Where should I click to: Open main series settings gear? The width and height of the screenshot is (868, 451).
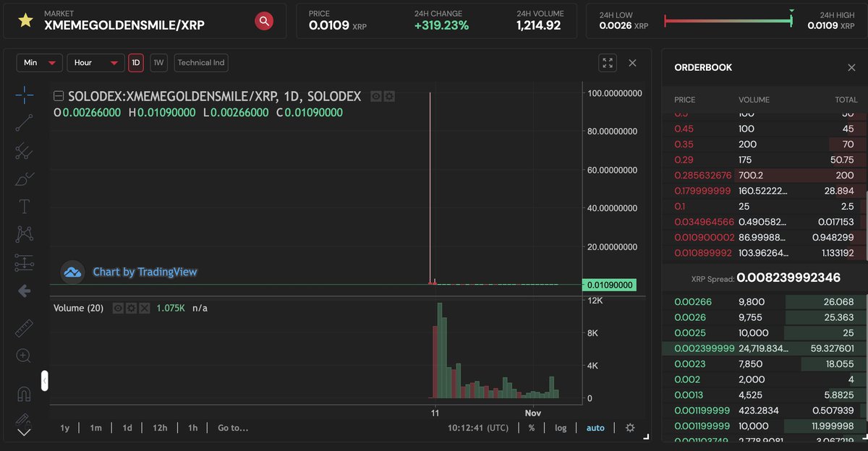(x=389, y=96)
